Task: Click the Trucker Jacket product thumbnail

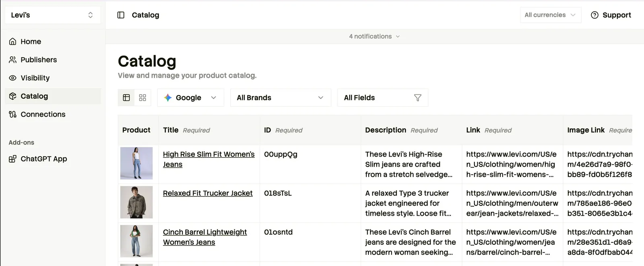Action: [136, 202]
